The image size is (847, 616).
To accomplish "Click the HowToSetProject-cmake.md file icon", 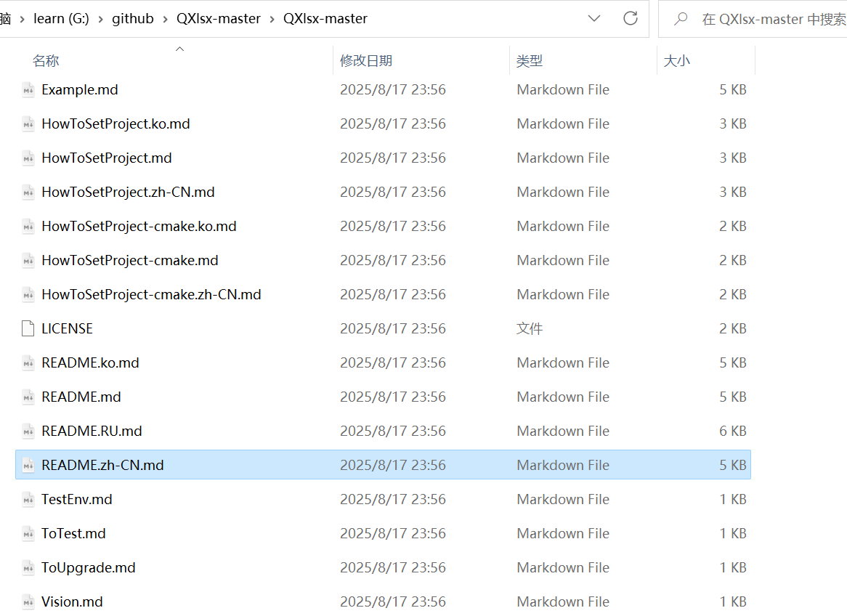I will click(x=28, y=261).
